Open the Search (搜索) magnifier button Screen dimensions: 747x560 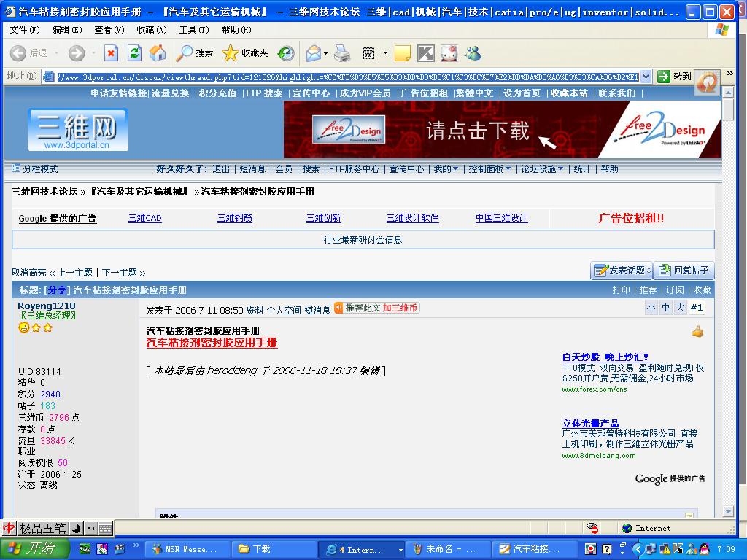click(x=194, y=52)
